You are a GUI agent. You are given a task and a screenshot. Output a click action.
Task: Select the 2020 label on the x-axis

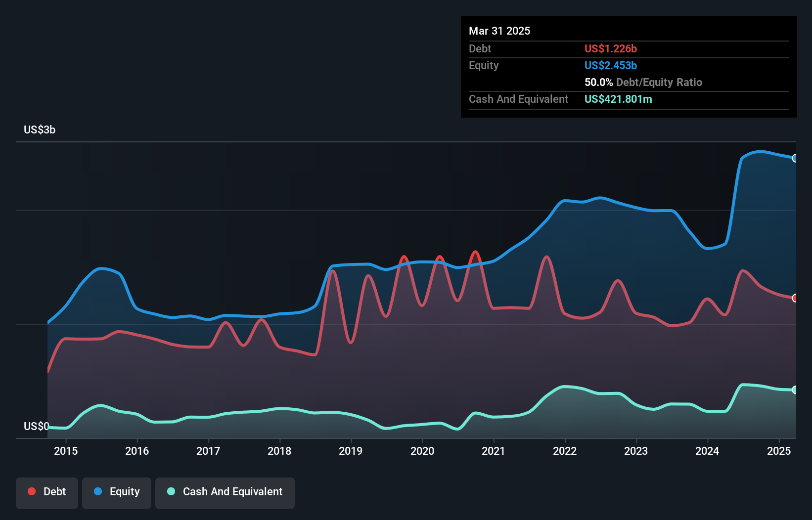[423, 451]
